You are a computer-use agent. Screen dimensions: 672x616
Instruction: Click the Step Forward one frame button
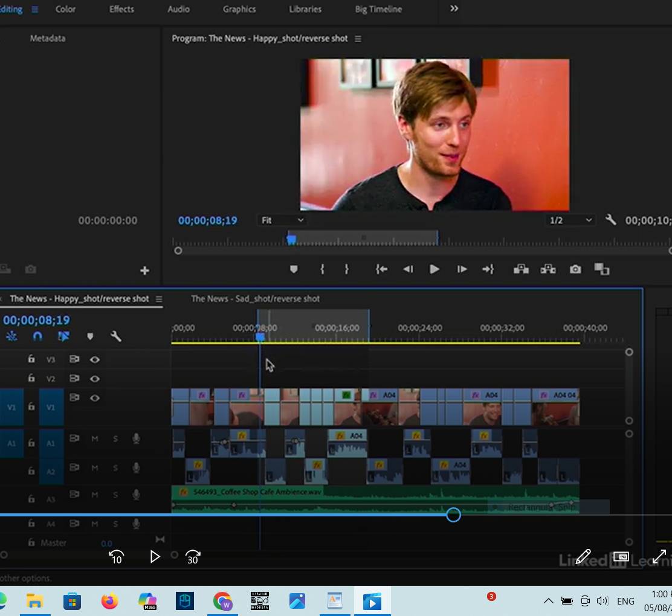pyautogui.click(x=462, y=269)
